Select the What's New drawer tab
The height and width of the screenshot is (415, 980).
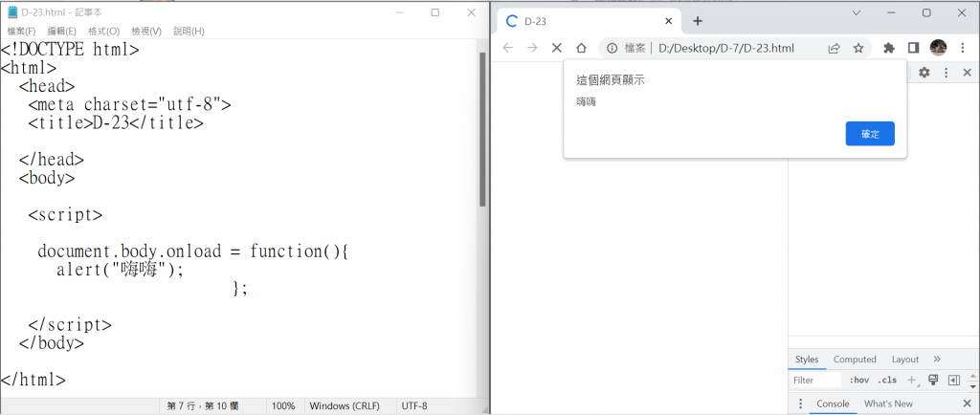[888, 404]
